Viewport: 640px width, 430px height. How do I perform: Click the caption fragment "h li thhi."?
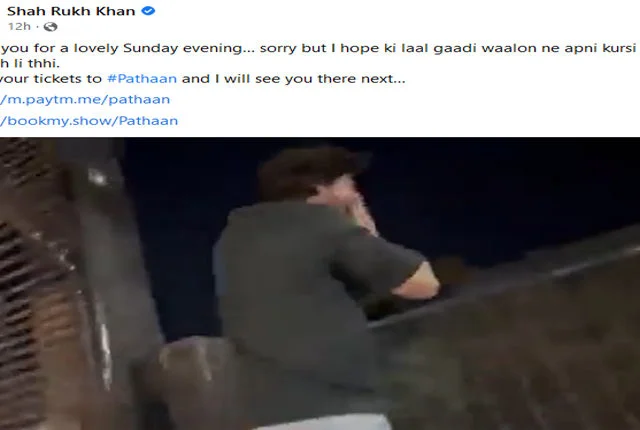click(30, 64)
